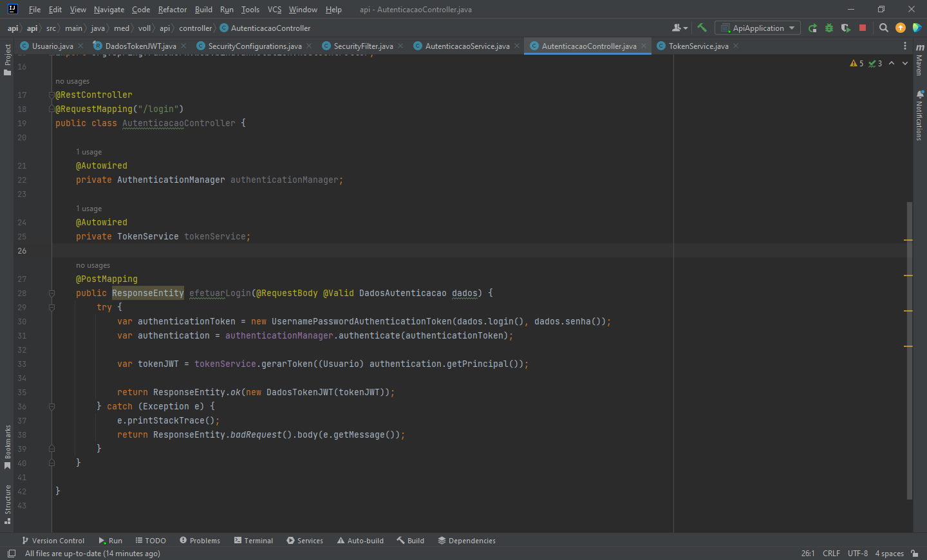Open the editor tabs three-dot options menu

(905, 46)
